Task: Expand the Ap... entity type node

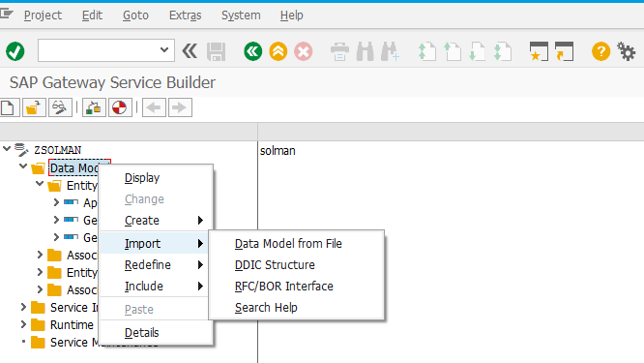Action: click(56, 202)
